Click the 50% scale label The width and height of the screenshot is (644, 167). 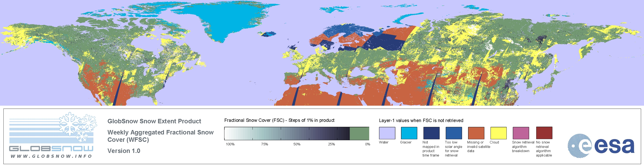click(x=297, y=144)
